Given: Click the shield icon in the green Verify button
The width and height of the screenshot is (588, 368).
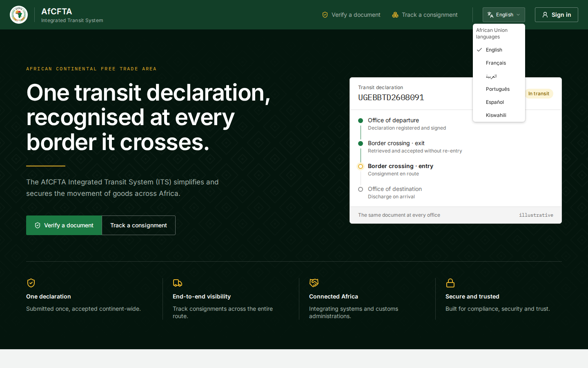Looking at the screenshot, I should pyautogui.click(x=38, y=225).
